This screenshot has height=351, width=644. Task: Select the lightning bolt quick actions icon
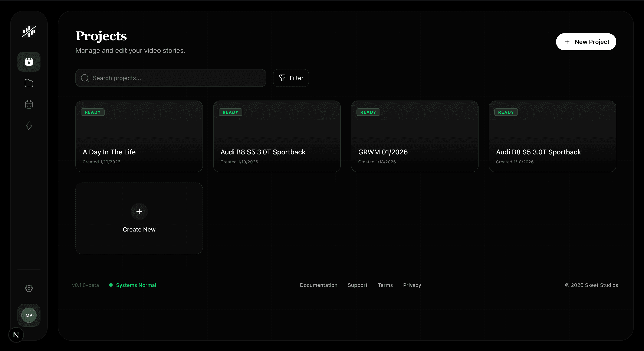point(29,126)
